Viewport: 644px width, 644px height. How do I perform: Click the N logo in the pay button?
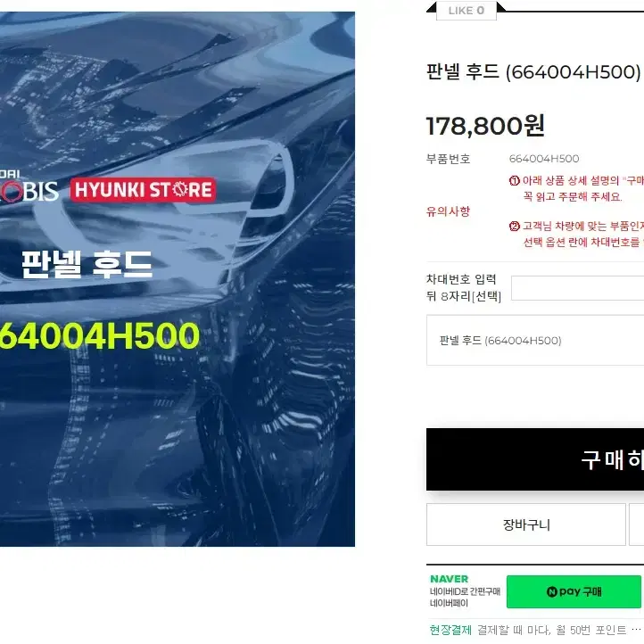point(552,592)
